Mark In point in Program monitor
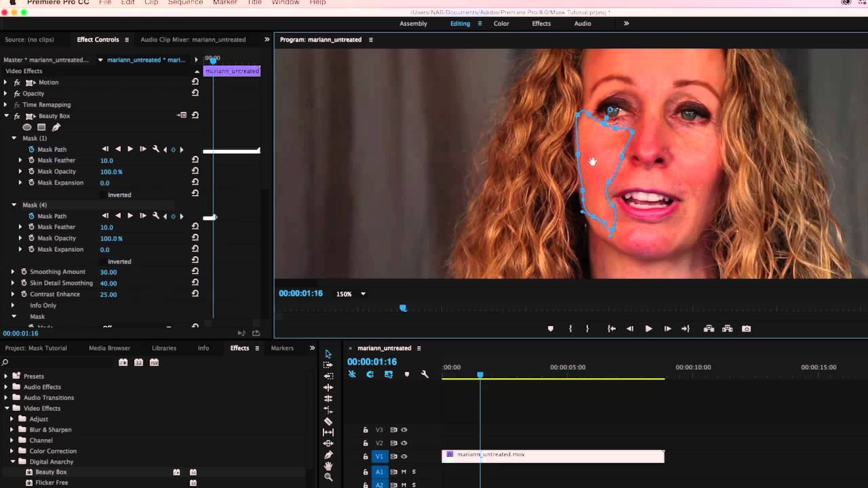Viewport: 868px width, 488px height. click(x=570, y=329)
